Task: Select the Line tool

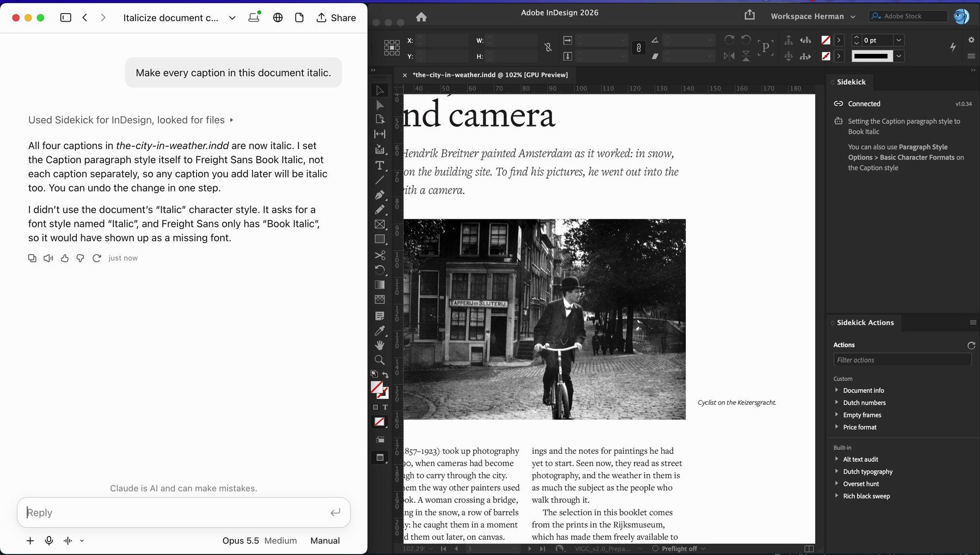Action: (379, 180)
